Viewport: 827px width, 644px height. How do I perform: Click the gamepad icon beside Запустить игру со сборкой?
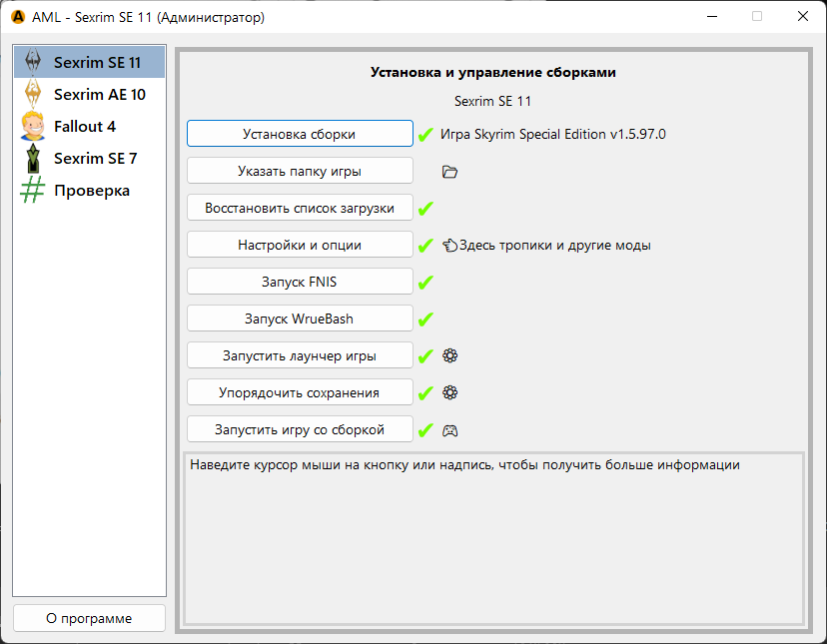(x=449, y=430)
